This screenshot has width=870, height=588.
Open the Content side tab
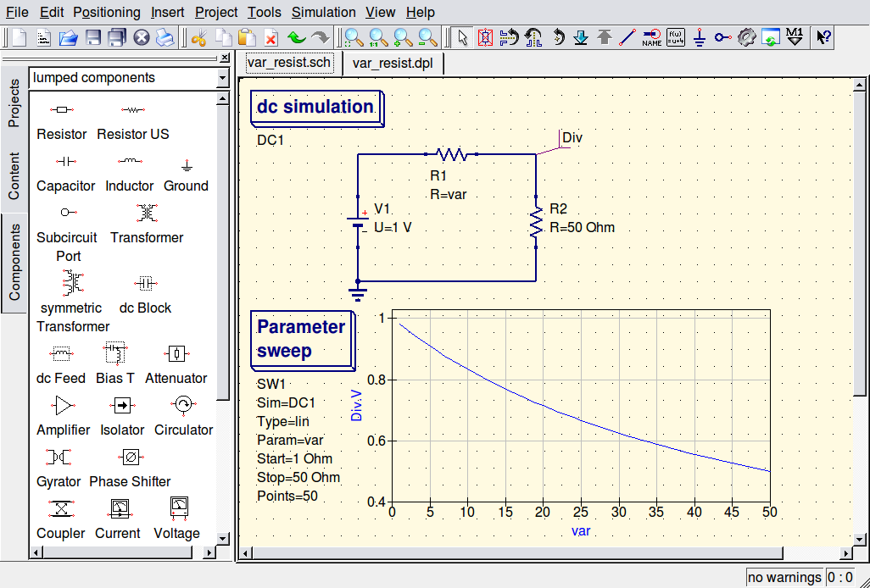click(x=14, y=175)
